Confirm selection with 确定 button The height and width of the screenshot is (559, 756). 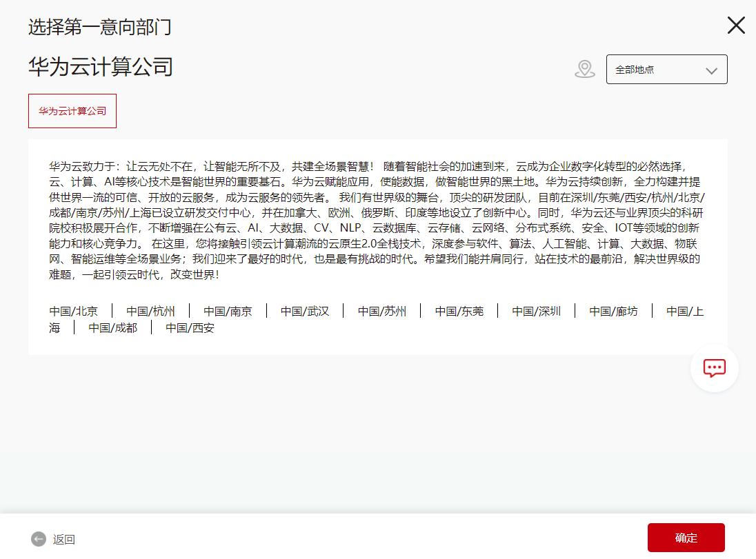click(686, 538)
